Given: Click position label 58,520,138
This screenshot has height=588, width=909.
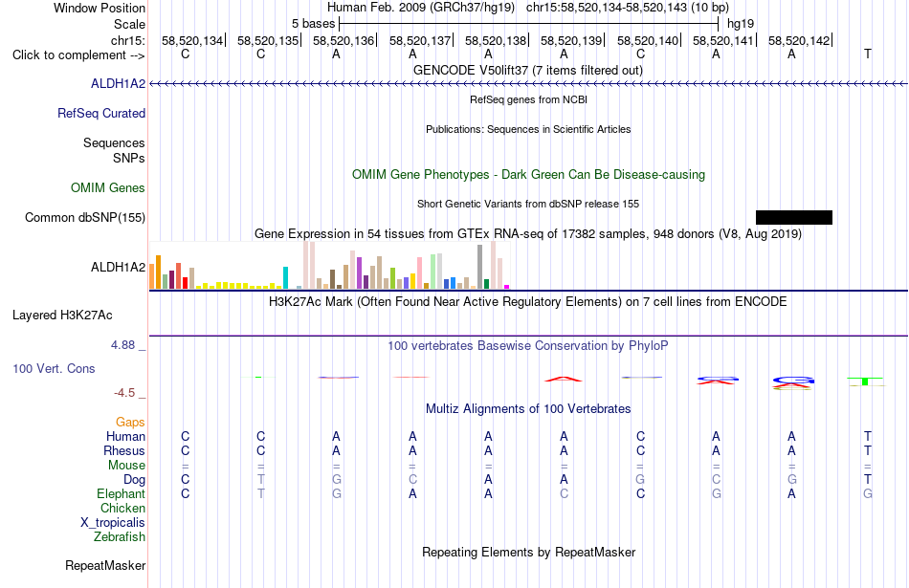Looking at the screenshot, I should [x=496, y=40].
